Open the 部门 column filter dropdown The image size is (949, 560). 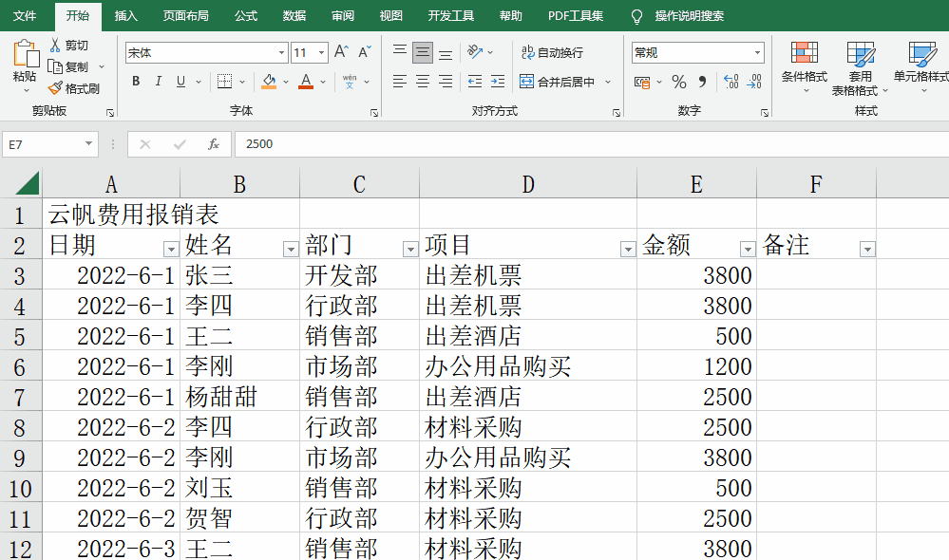(x=410, y=249)
